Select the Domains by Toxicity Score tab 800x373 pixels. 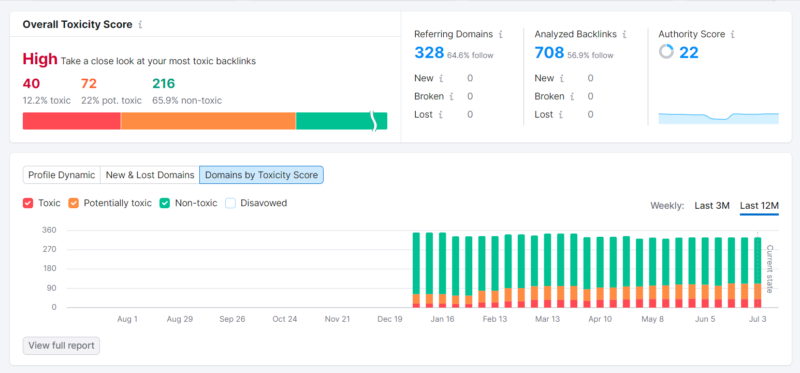[262, 175]
